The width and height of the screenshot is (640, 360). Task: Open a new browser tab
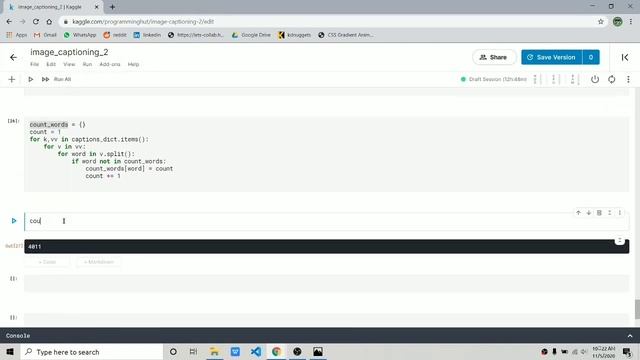tap(112, 7)
